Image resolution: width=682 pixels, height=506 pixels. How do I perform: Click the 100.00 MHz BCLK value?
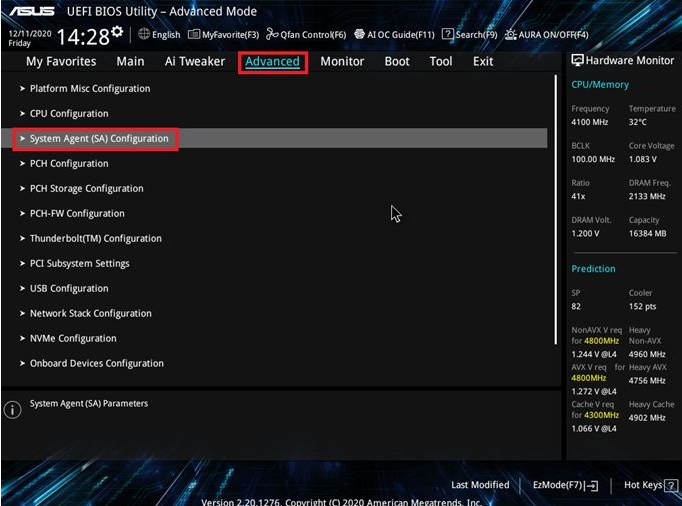click(x=593, y=159)
